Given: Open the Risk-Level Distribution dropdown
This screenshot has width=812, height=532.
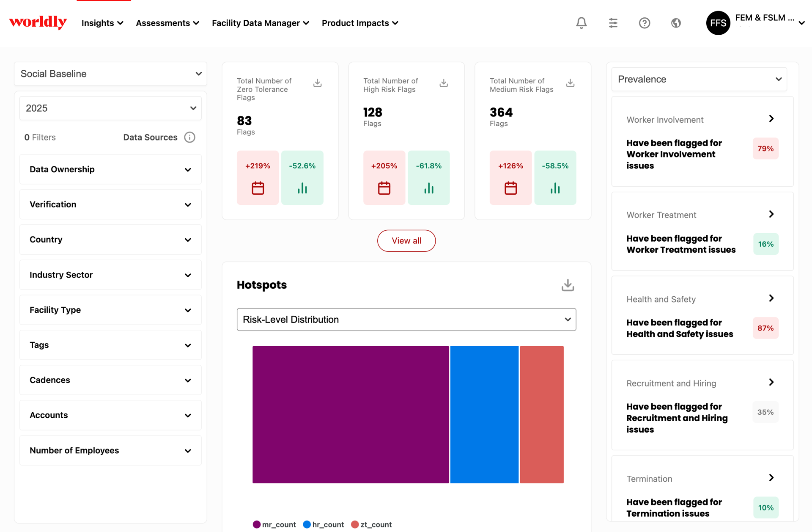Looking at the screenshot, I should click(x=406, y=320).
